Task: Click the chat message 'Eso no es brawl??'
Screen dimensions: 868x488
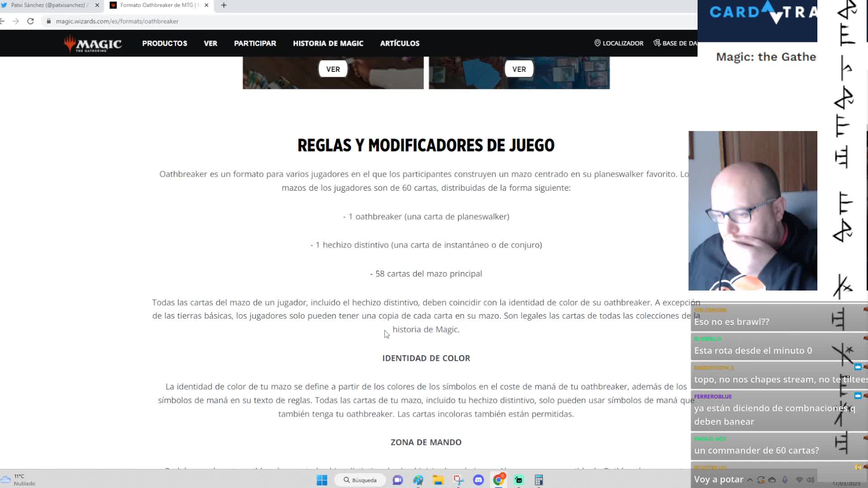Action: point(731,322)
